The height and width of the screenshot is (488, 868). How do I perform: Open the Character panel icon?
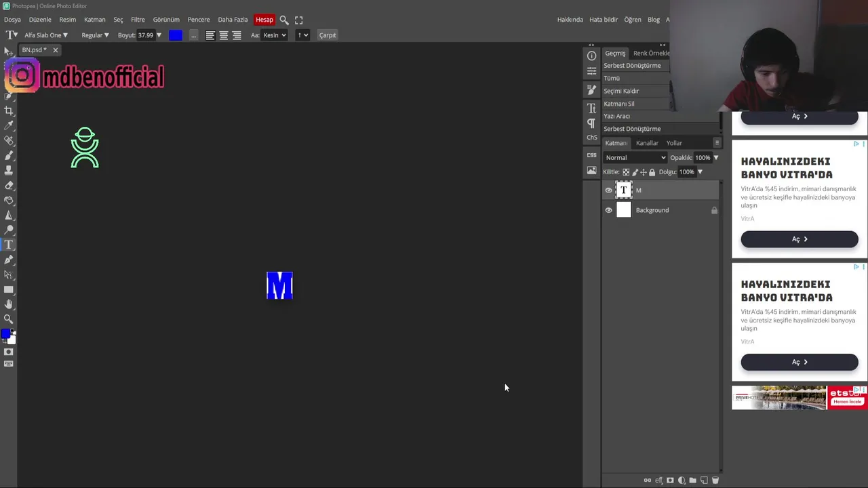(x=592, y=108)
